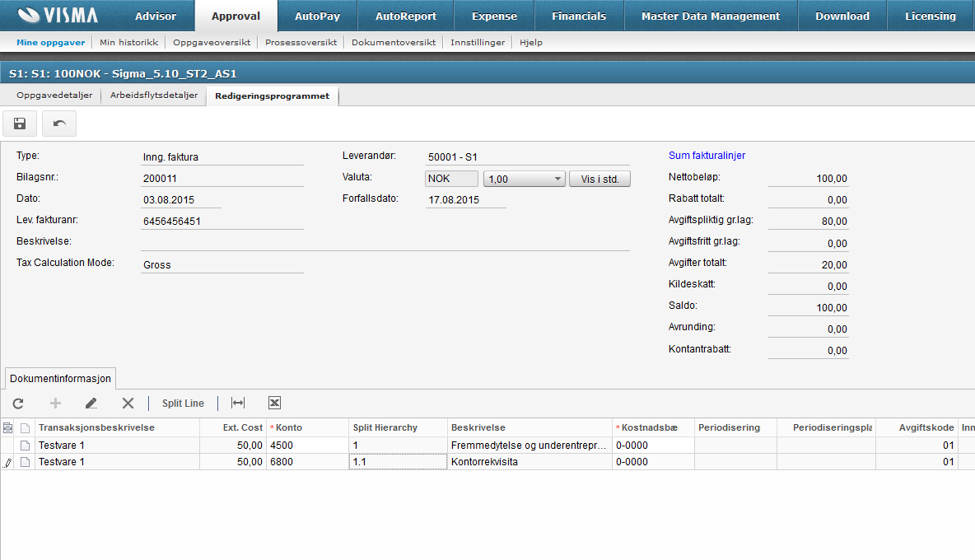Click the Nettobeløp value 100,00
The image size is (975, 560).
[809, 179]
